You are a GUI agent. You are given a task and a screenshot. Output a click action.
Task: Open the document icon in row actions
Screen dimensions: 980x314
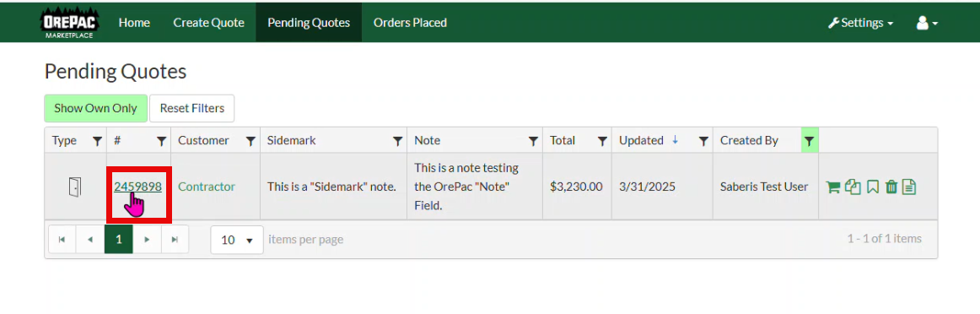[x=909, y=187]
